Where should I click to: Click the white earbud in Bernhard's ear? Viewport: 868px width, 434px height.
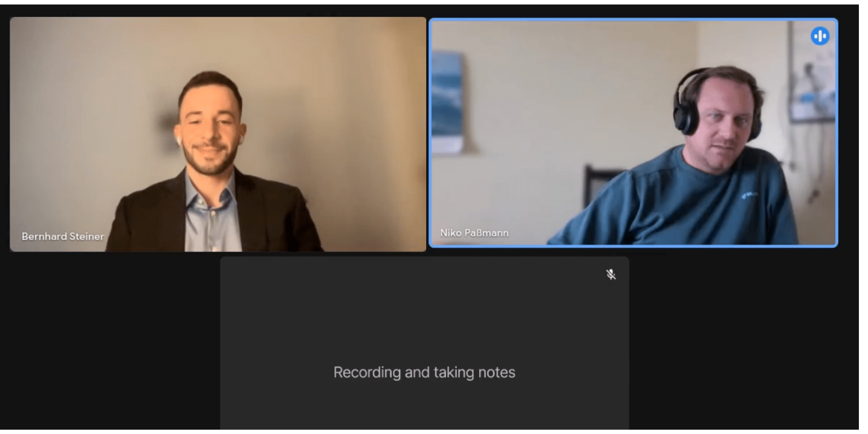coord(178,140)
